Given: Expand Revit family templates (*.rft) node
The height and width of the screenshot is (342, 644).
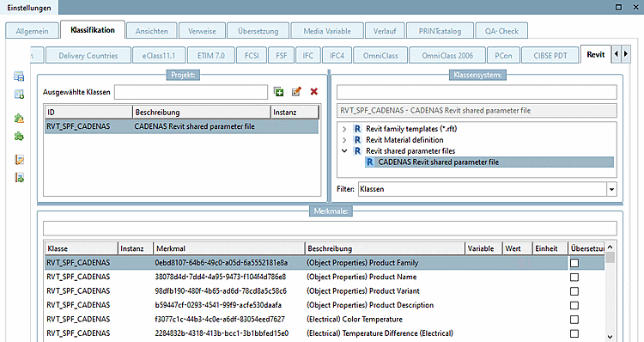Looking at the screenshot, I should (x=344, y=129).
